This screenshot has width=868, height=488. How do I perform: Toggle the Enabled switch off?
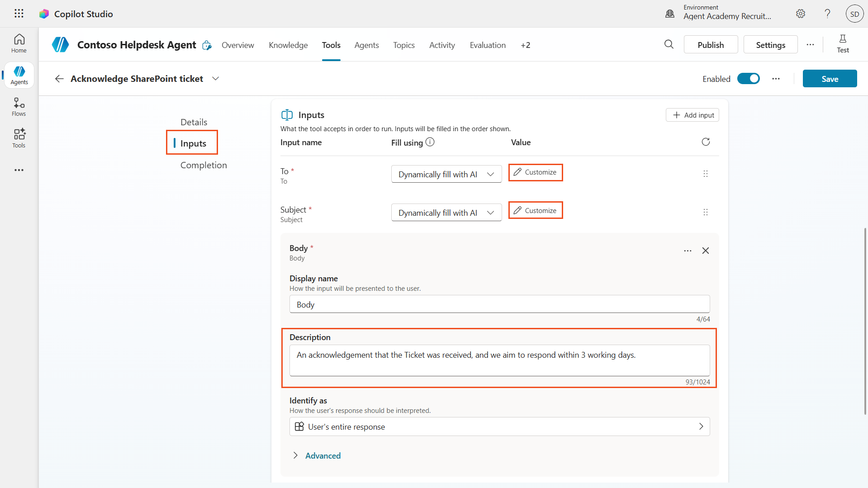749,79
